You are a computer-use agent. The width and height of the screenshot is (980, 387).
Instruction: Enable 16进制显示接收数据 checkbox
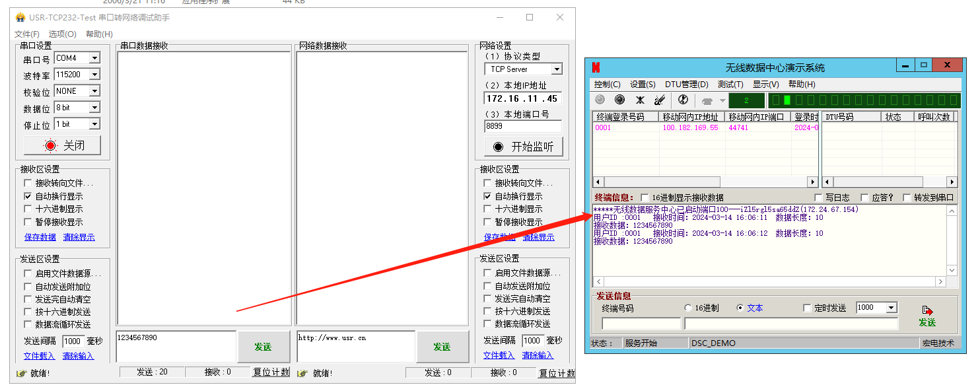coord(645,197)
